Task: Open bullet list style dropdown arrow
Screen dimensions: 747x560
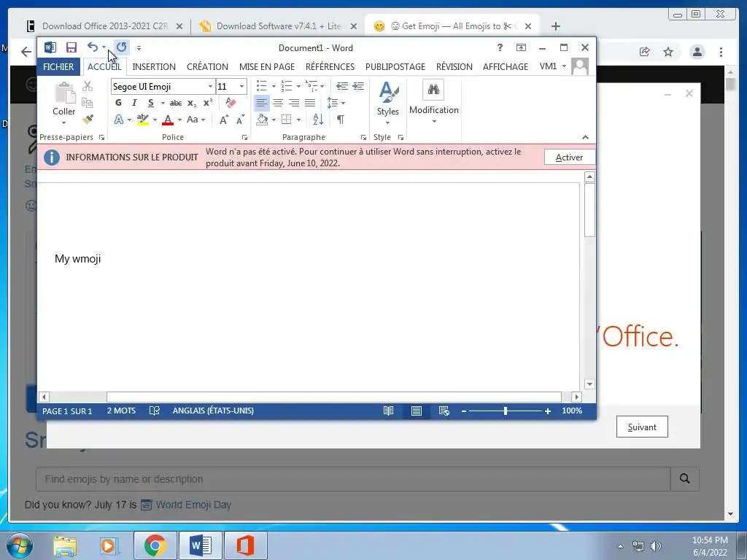Action: pos(274,86)
